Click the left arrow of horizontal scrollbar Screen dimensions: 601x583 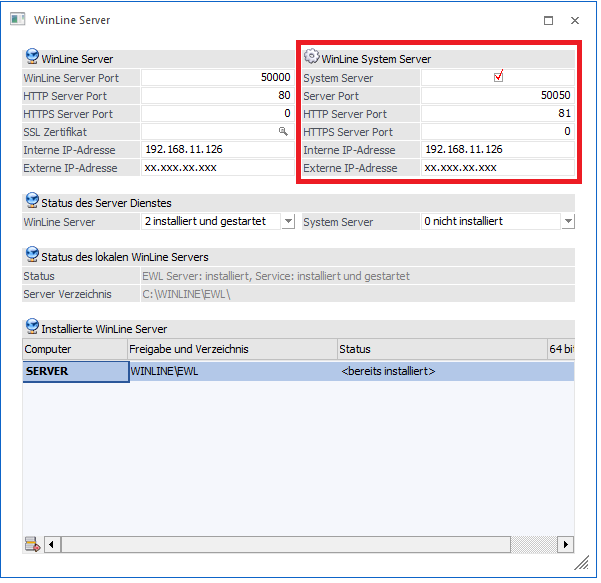52,545
